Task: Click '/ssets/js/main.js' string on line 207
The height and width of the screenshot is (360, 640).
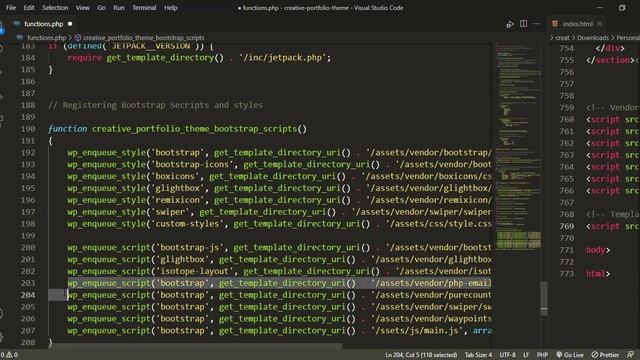Action: pyautogui.click(x=417, y=330)
